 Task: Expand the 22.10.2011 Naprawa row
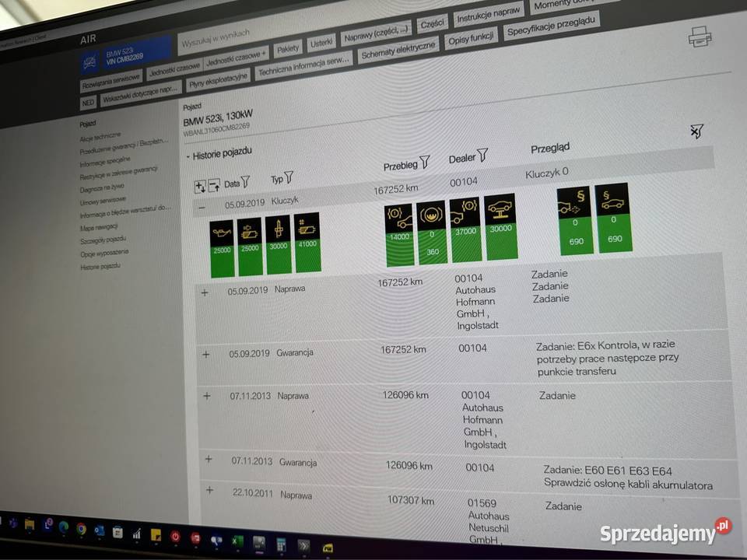click(210, 490)
